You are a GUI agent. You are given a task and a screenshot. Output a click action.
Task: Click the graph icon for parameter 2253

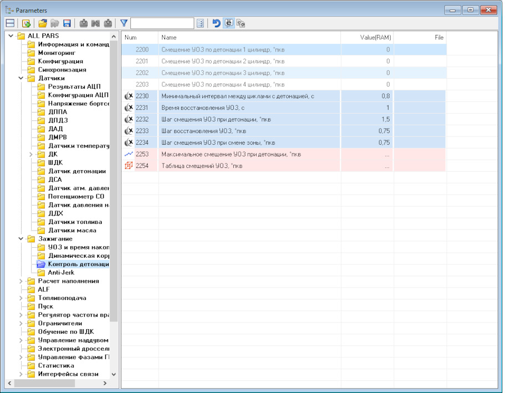(x=129, y=154)
